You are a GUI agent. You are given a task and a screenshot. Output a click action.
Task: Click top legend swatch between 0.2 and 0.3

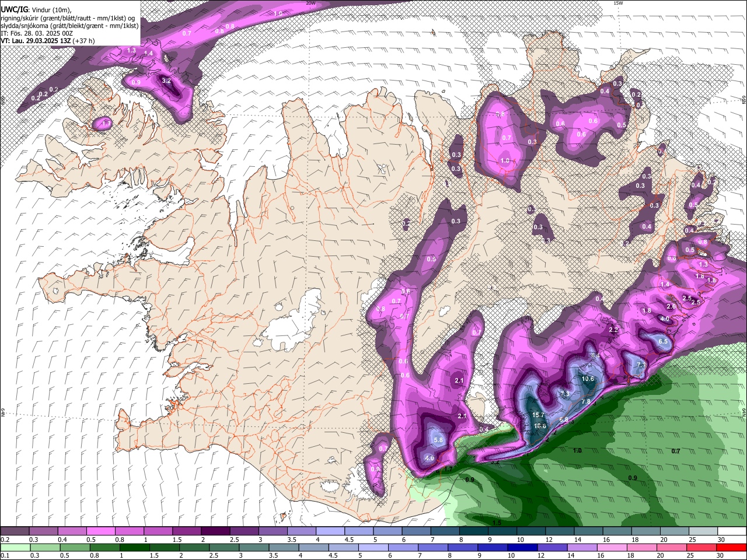pos(15,531)
